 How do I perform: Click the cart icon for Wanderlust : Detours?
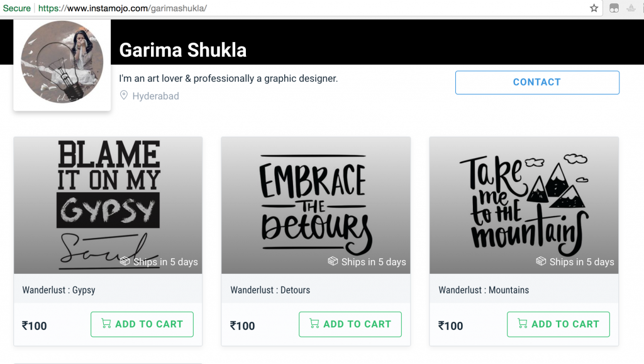click(314, 324)
